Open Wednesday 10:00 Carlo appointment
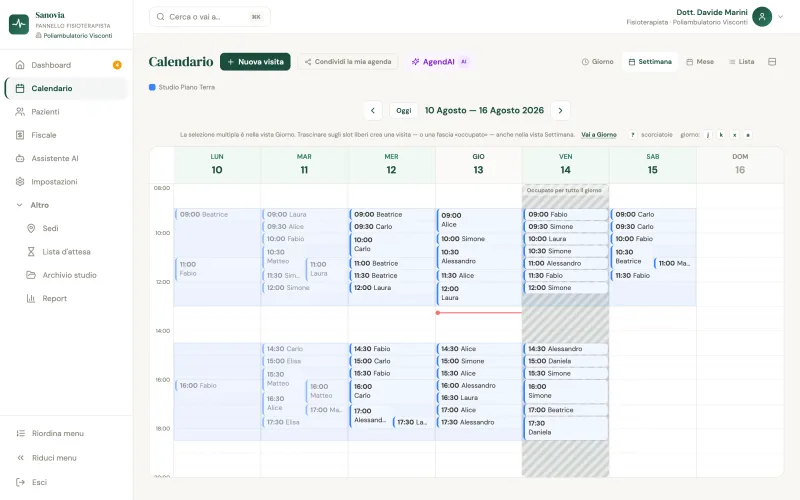The width and height of the screenshot is (800, 500). [391, 244]
